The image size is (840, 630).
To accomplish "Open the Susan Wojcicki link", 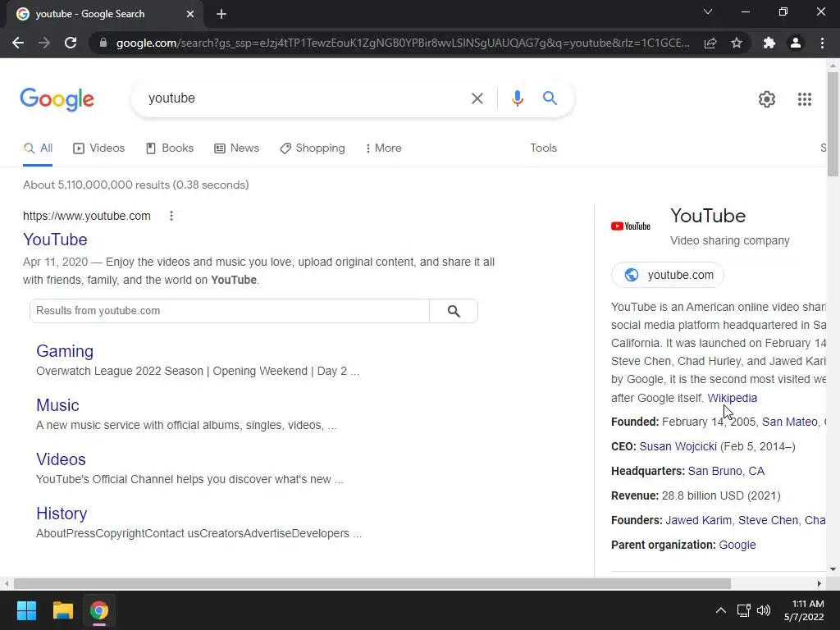I will pyautogui.click(x=678, y=447).
